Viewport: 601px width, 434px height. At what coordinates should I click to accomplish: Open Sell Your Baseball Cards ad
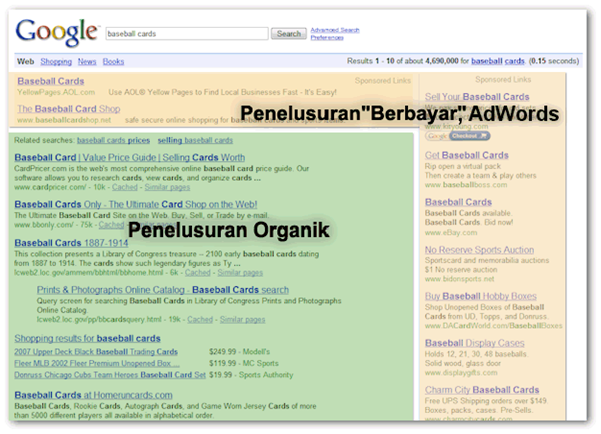(x=477, y=97)
